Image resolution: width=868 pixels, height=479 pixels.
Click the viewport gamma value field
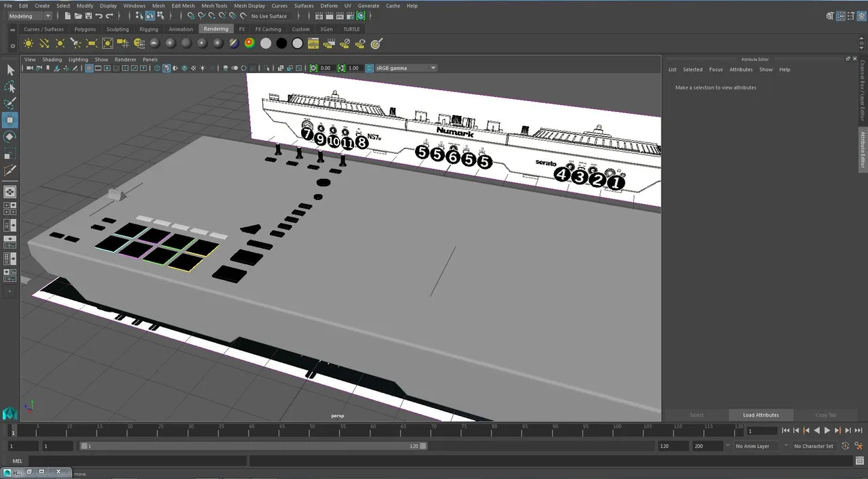354,68
